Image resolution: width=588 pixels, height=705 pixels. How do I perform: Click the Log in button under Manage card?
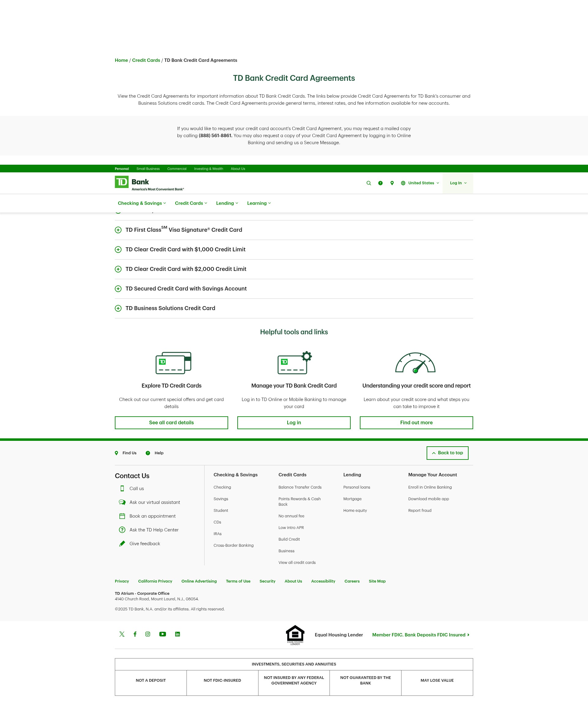coord(294,423)
